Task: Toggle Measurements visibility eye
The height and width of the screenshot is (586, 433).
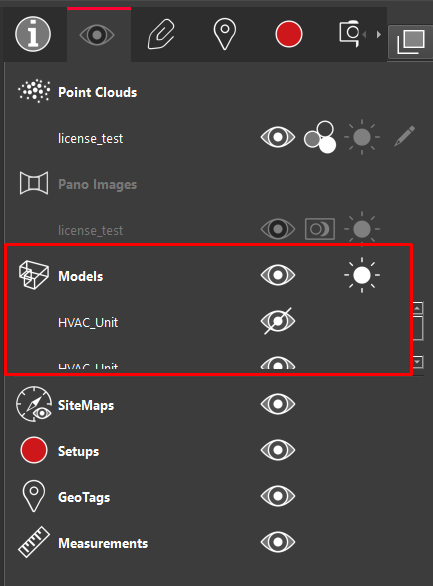Action: (278, 542)
